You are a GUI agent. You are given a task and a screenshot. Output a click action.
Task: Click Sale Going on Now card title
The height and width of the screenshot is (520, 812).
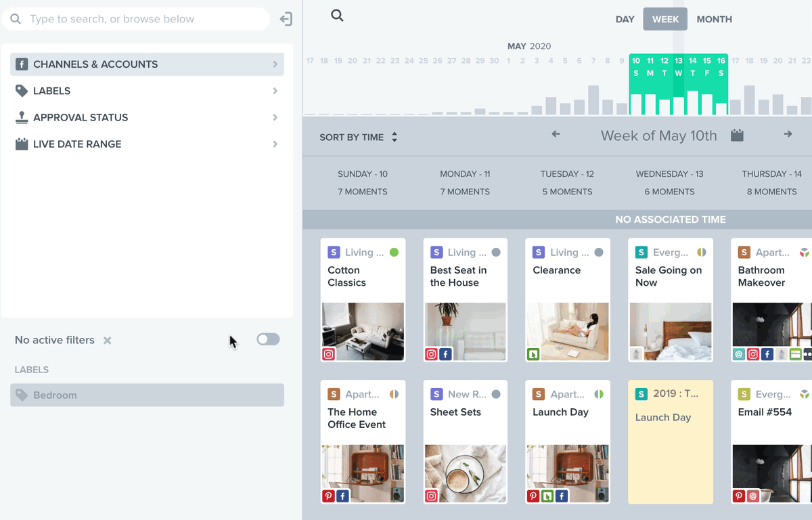[x=669, y=276]
